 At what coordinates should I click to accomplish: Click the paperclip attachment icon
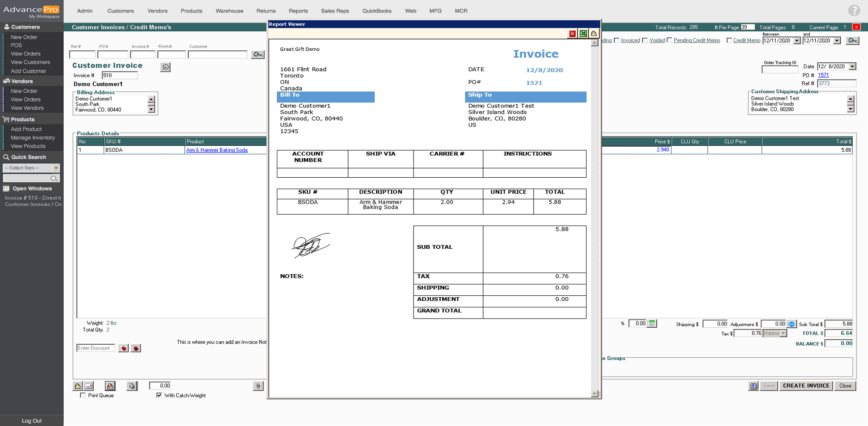click(258, 386)
